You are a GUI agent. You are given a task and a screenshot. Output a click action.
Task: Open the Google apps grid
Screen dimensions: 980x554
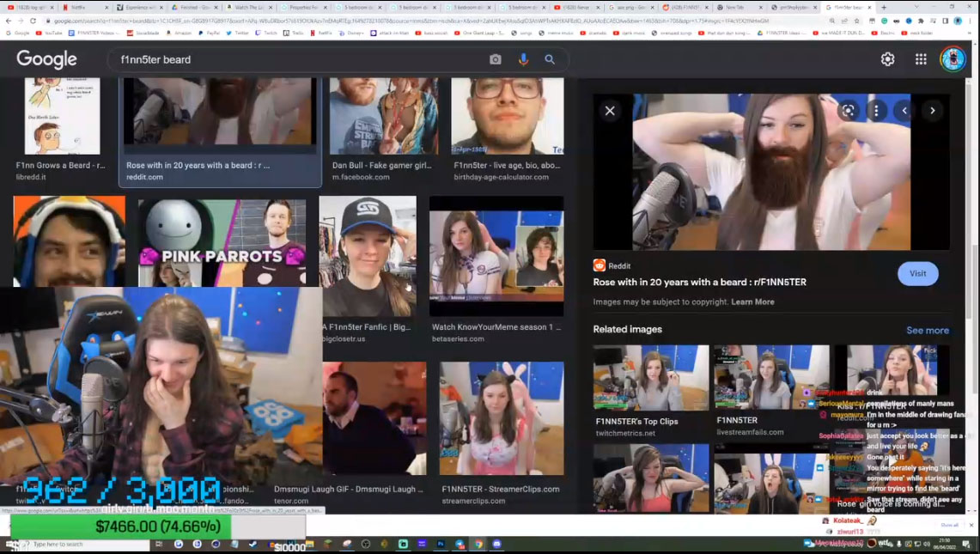click(921, 58)
